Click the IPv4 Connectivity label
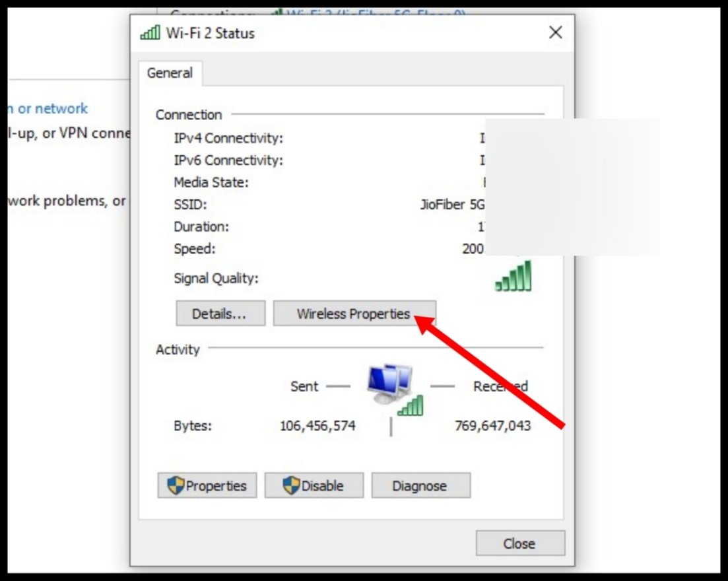 pos(228,138)
